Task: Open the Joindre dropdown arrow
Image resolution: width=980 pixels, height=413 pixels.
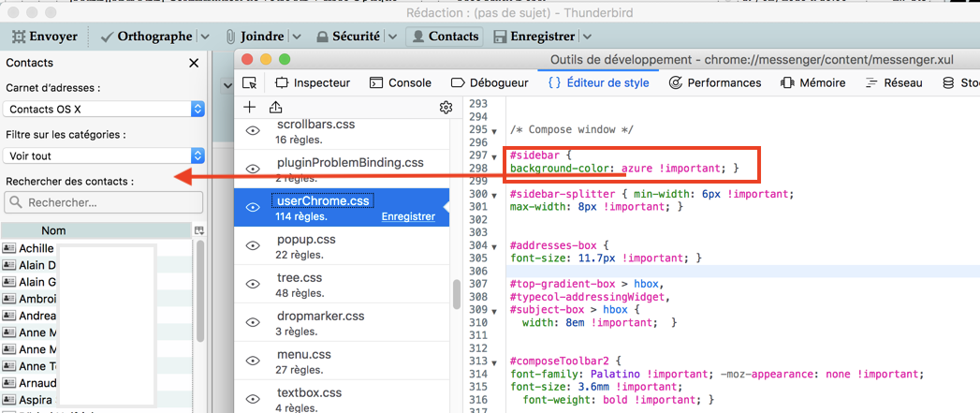Action: tap(297, 37)
